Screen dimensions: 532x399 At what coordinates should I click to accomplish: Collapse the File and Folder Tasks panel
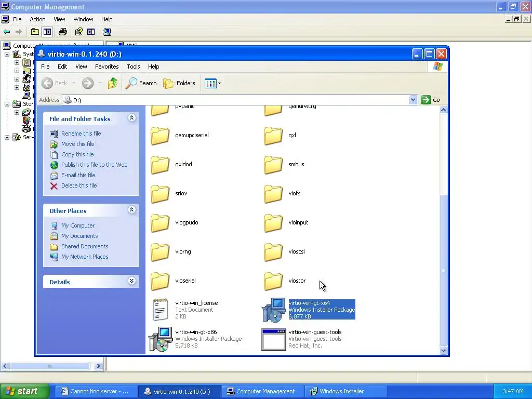pyautogui.click(x=131, y=118)
